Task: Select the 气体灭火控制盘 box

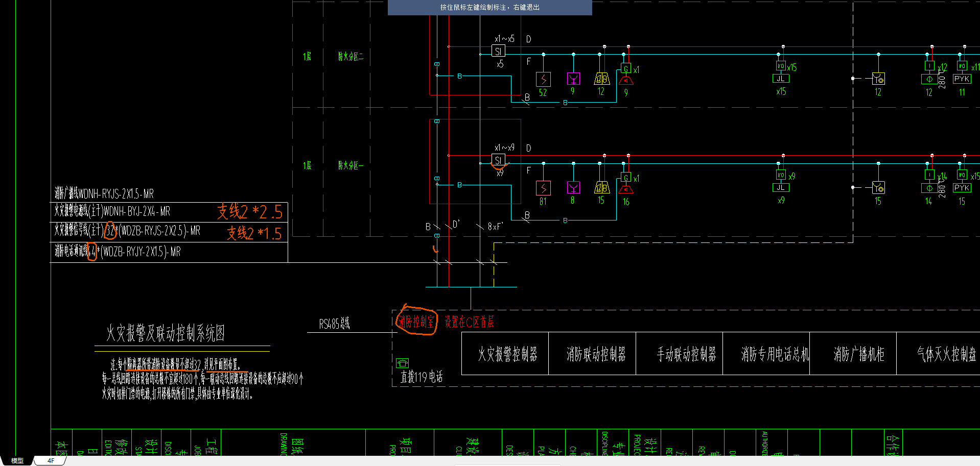Action: (939, 354)
